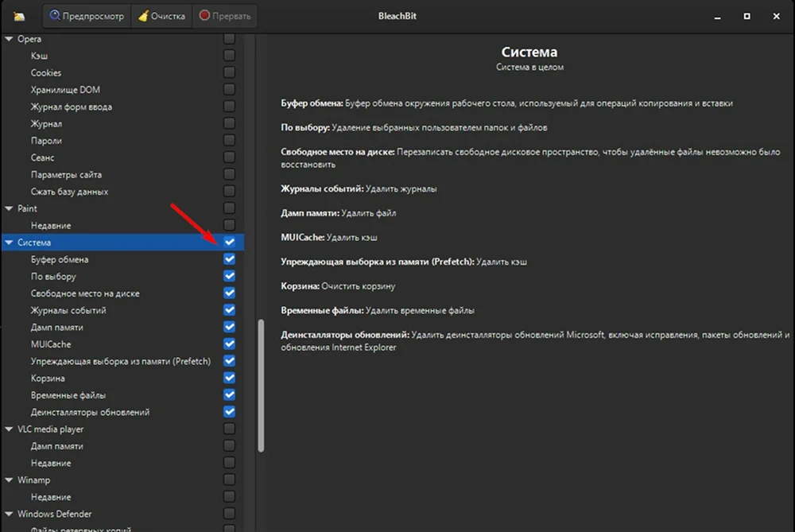Disable the Буфер обмена checkbox

tap(230, 259)
